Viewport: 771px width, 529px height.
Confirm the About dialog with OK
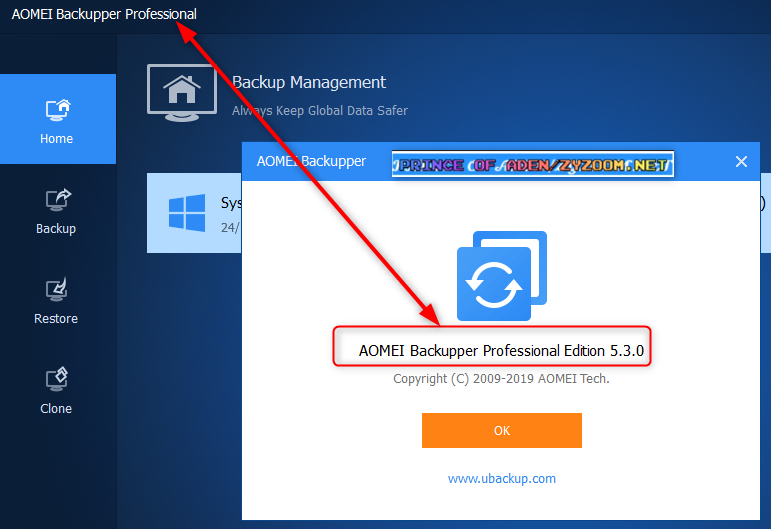[x=502, y=430]
